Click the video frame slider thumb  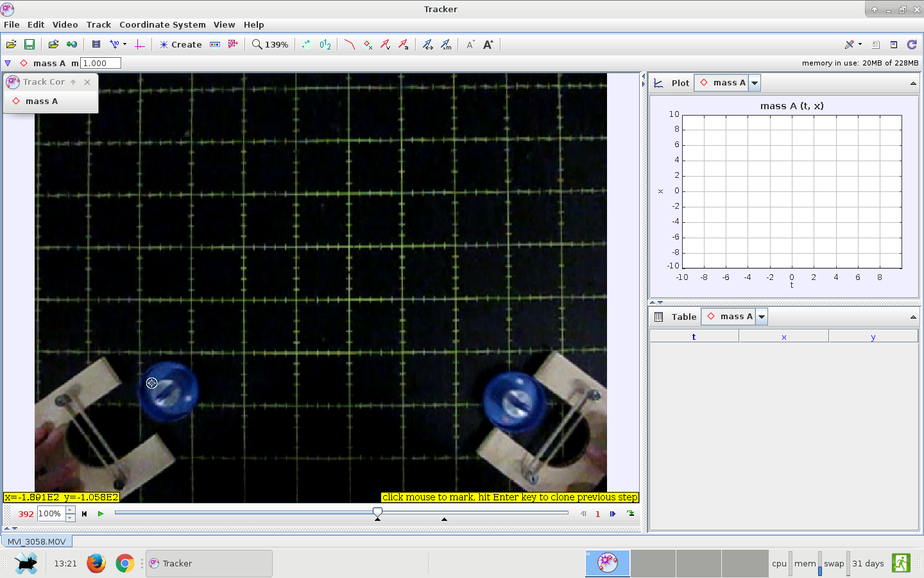click(x=377, y=512)
